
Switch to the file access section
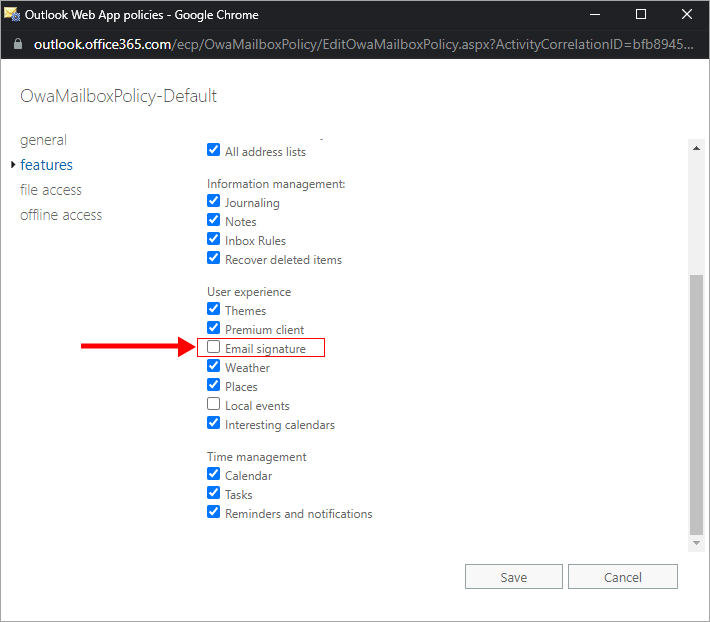click(51, 190)
